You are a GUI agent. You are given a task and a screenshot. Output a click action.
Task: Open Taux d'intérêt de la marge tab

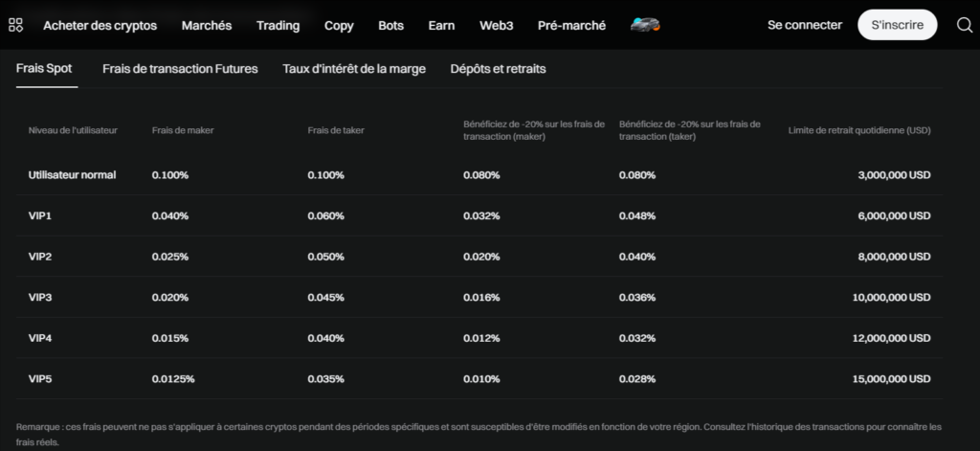pyautogui.click(x=354, y=69)
